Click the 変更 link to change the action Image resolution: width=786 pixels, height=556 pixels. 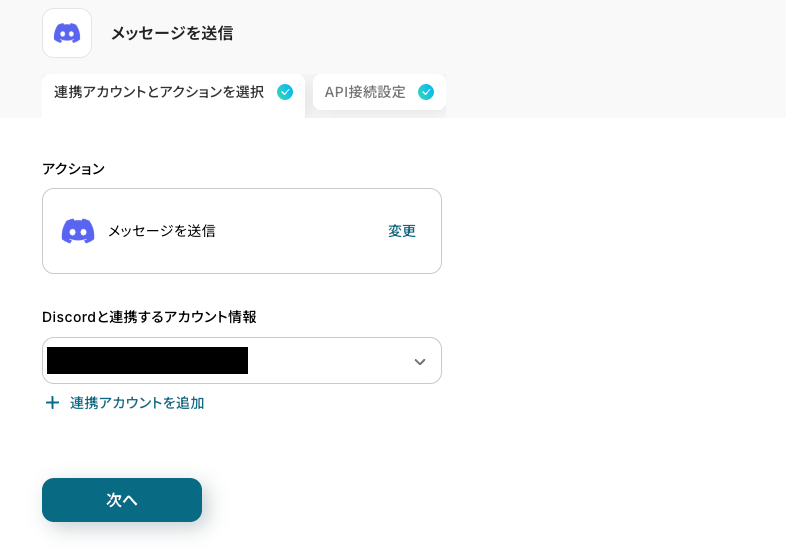pyautogui.click(x=402, y=231)
